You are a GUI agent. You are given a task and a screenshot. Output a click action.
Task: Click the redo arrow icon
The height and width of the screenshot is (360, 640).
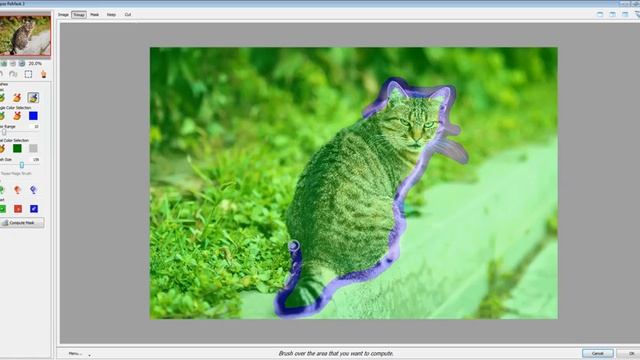[13, 74]
